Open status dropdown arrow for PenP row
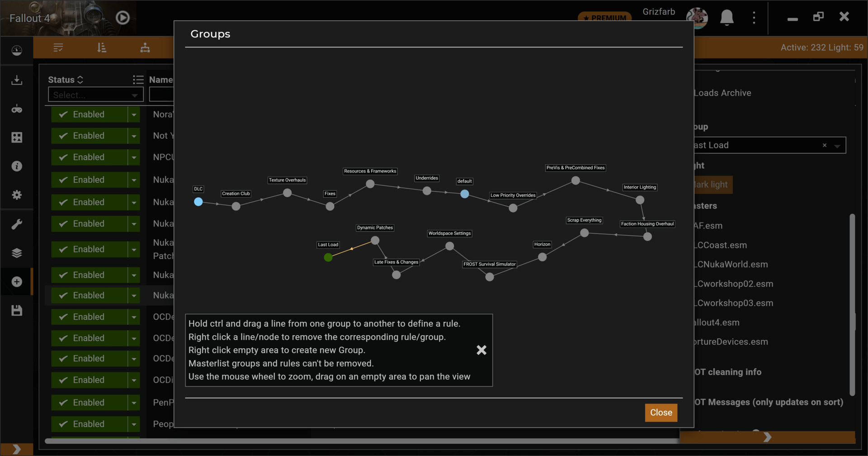Image resolution: width=868 pixels, height=456 pixels. point(134,403)
